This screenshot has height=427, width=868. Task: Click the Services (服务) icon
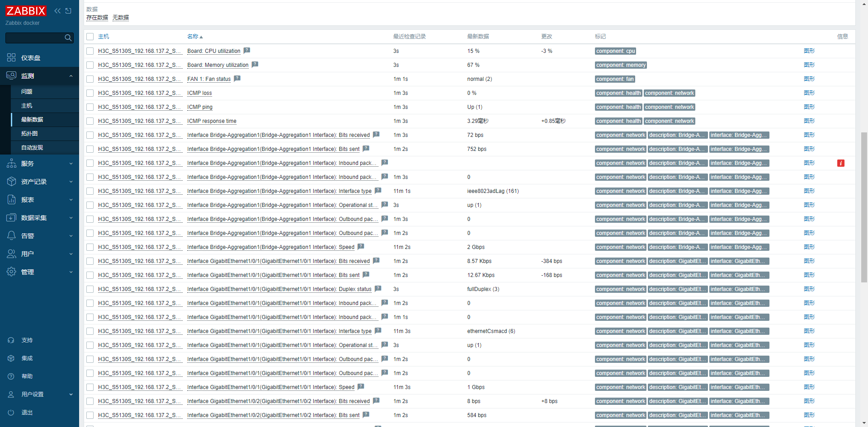tap(11, 164)
